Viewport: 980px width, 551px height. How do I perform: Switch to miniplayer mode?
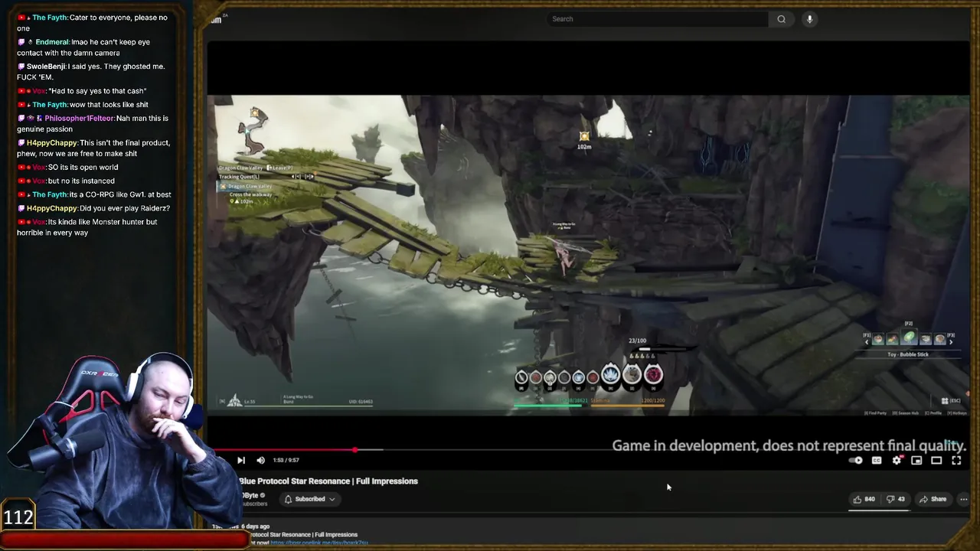(x=916, y=460)
